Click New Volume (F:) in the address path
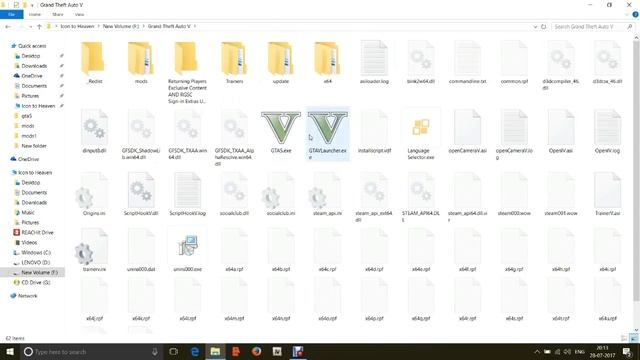Image resolution: width=640 pixels, height=360 pixels. pos(121,26)
